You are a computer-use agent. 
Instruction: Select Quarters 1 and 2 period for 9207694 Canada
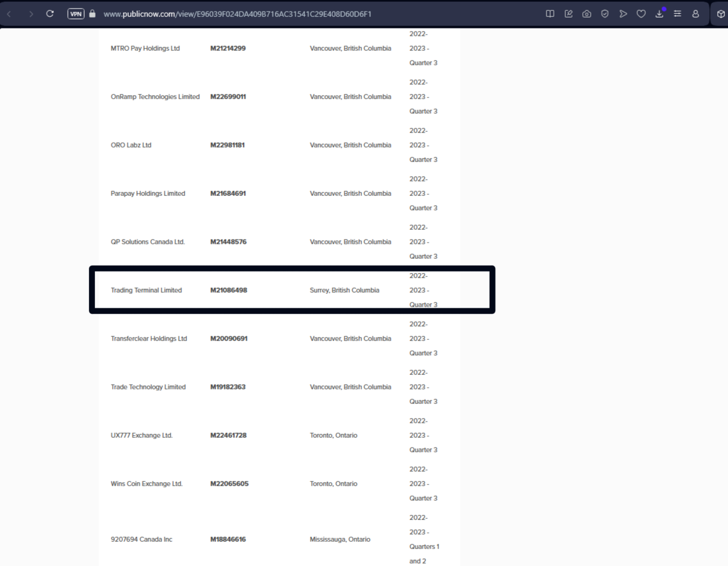pyautogui.click(x=424, y=539)
